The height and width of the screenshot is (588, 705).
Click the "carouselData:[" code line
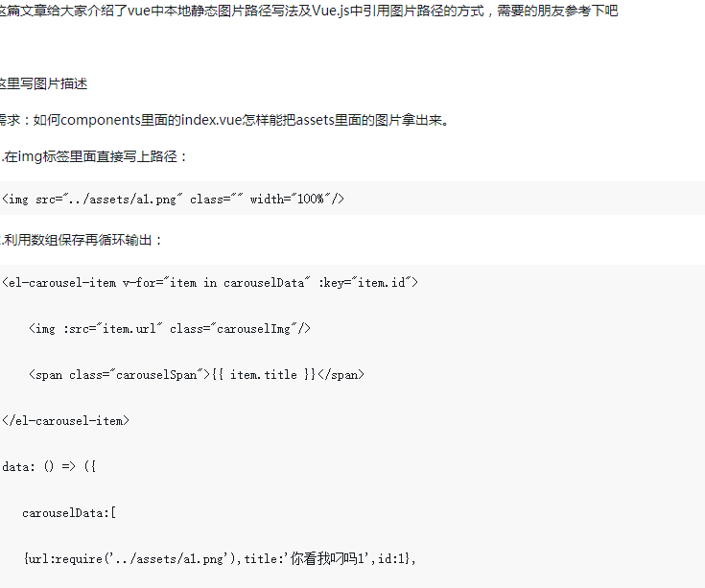pos(69,512)
